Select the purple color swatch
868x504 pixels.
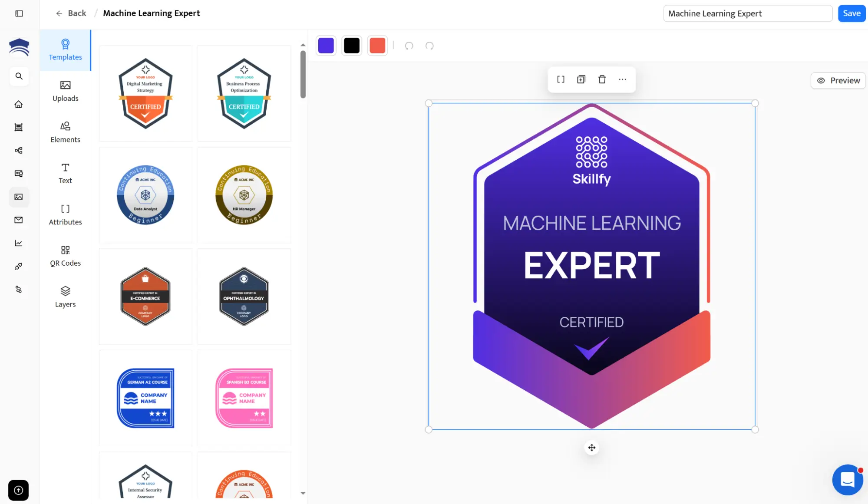click(326, 46)
